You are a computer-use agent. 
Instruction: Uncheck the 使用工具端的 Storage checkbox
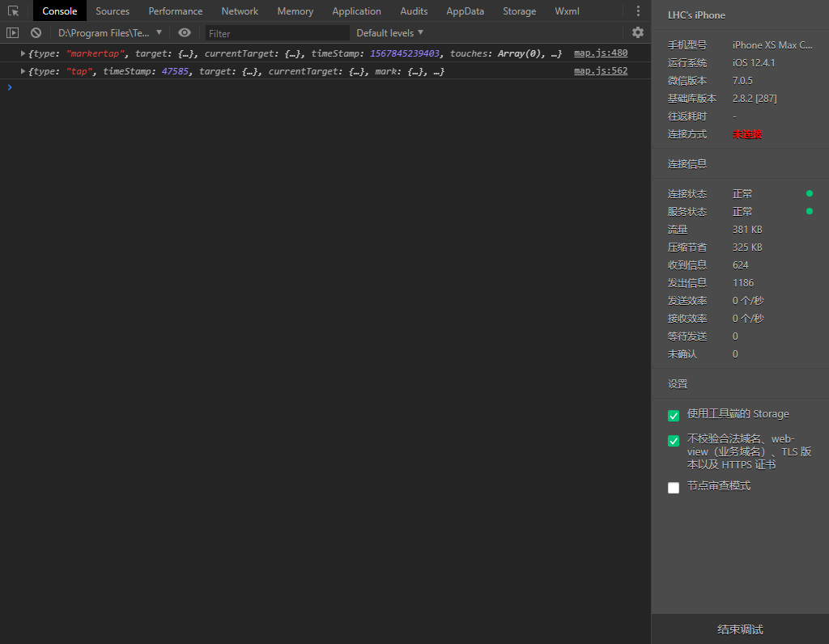(674, 416)
